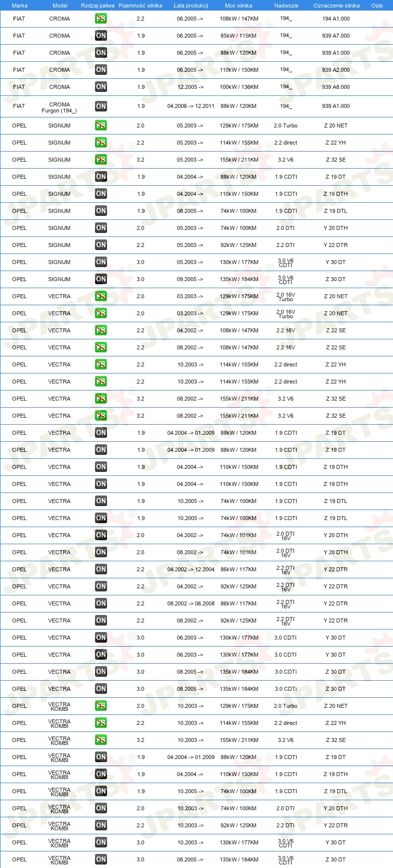The image size is (393, 868).
Task: Click the Pojemność silnika column header
Action: click(x=140, y=6)
